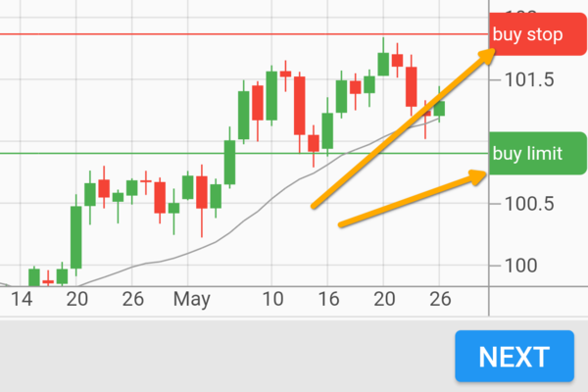Click the blue NEXT button

point(514,356)
